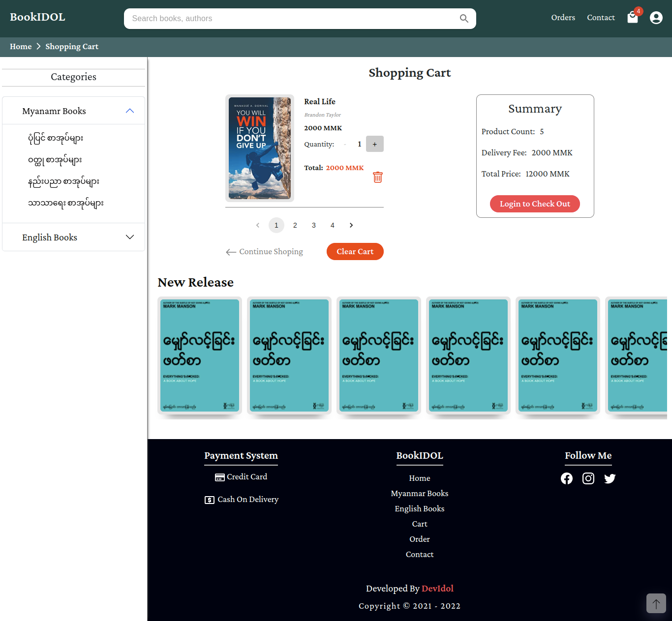Click the search magnifier icon
The image size is (672, 621).
464,19
